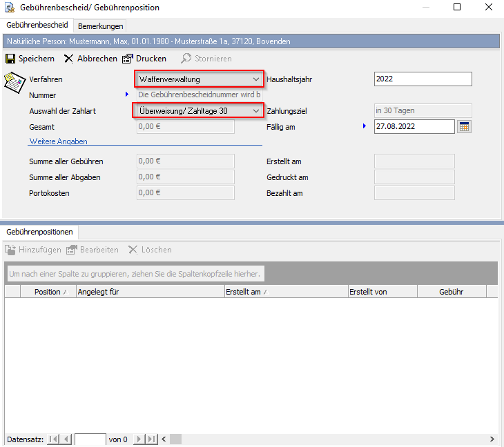Click the horizontal scrollbar right arrow
The width and height of the screenshot is (504, 447).
click(492, 439)
